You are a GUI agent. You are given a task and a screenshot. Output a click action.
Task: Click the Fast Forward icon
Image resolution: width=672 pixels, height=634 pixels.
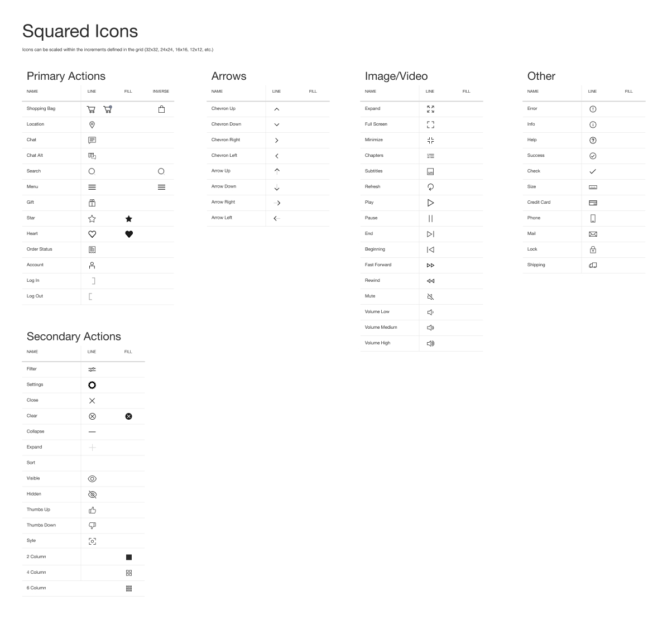tap(430, 266)
